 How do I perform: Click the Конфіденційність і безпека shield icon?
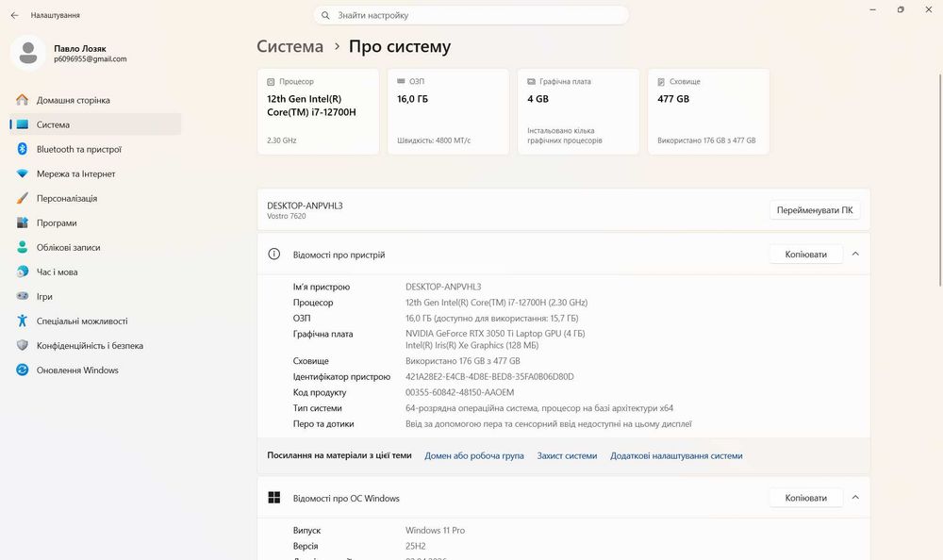tap(23, 345)
